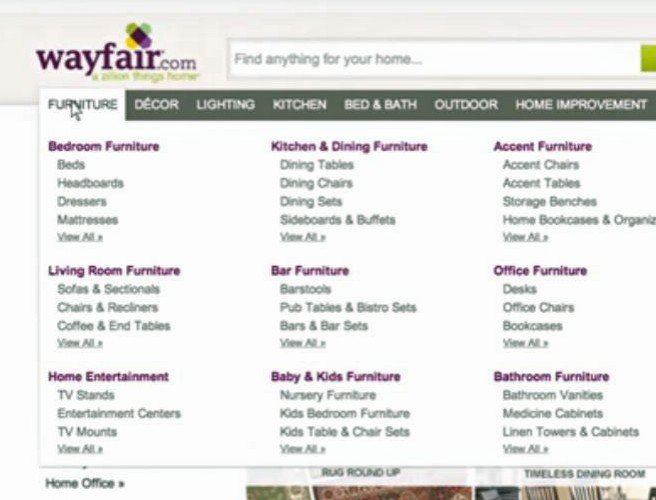Select Kitchen & Dining Furniture heading
This screenshot has height=500, width=656.
pos(349,146)
